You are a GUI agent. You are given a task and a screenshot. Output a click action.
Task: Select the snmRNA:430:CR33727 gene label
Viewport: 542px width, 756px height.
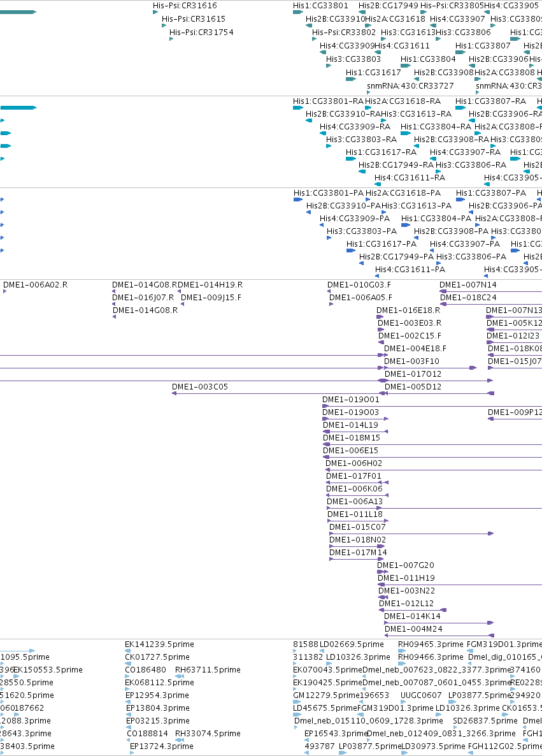[410, 86]
